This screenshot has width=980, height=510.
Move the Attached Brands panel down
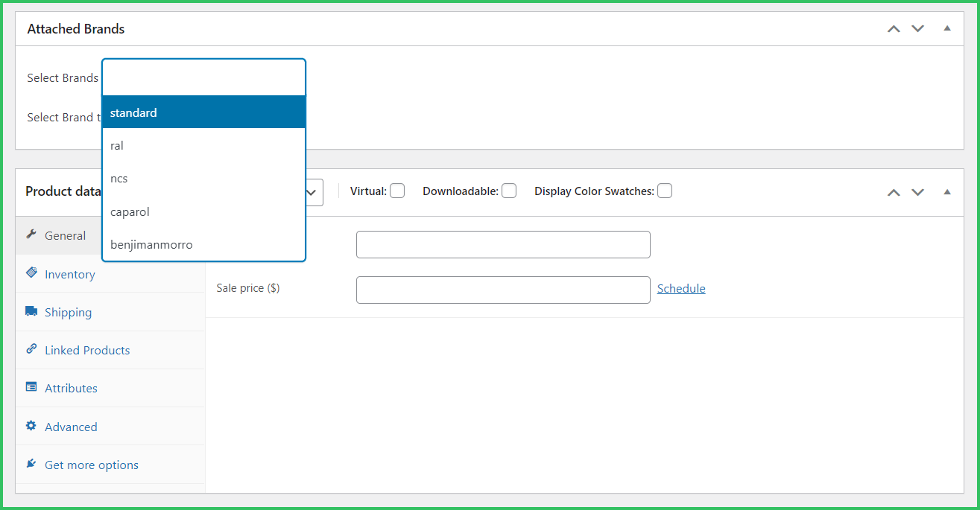click(x=918, y=29)
